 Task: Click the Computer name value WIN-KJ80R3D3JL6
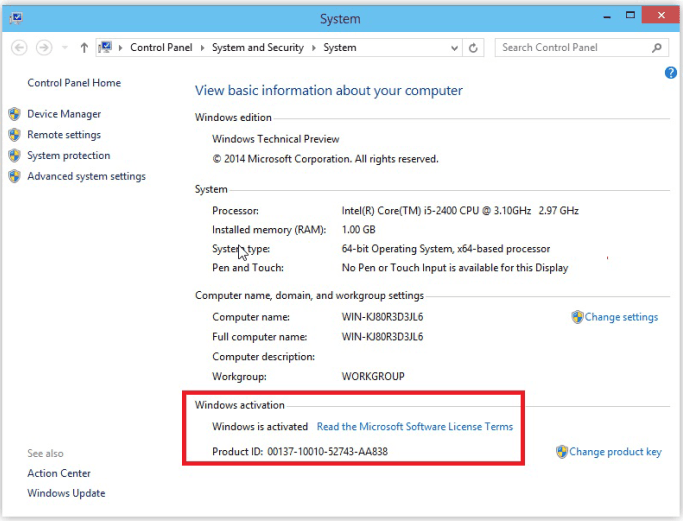coord(382,317)
